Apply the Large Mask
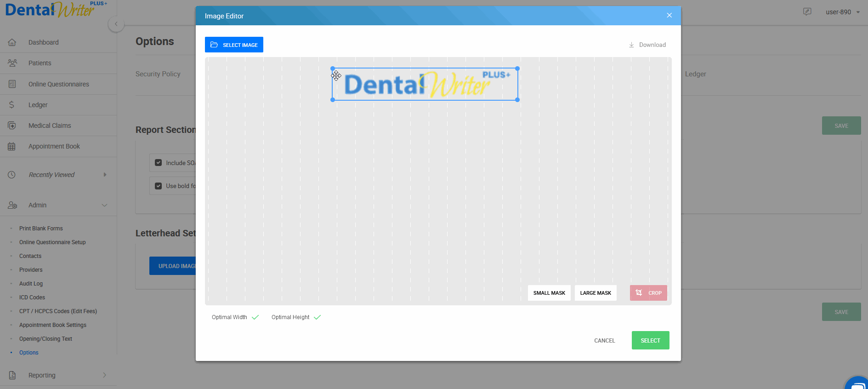Viewport: 868px width, 389px height. (x=596, y=293)
